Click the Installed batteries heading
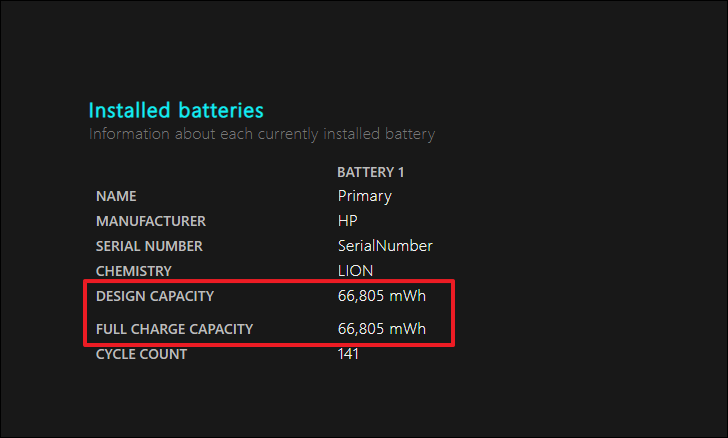Screen dimensions: 728x438 coord(176,111)
